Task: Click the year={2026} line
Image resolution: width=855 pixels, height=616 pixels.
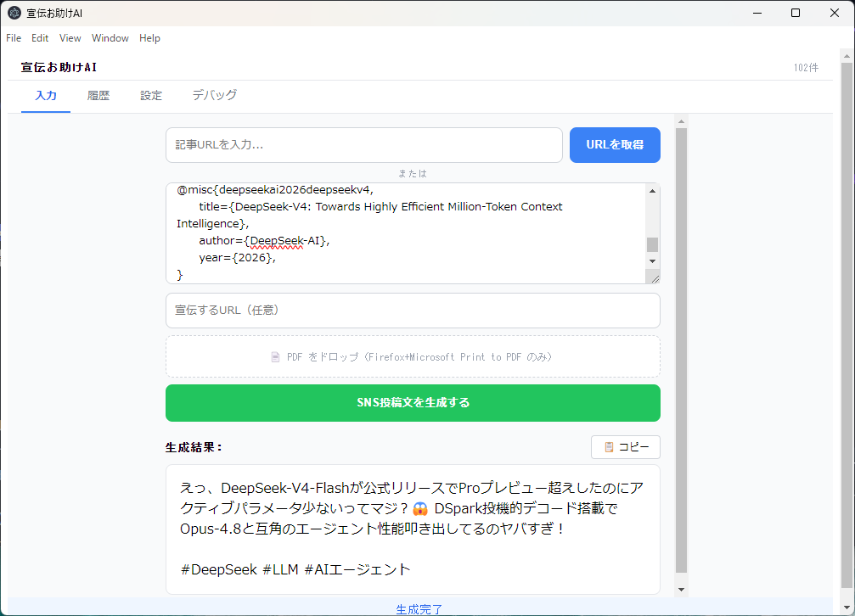Action: tap(237, 258)
